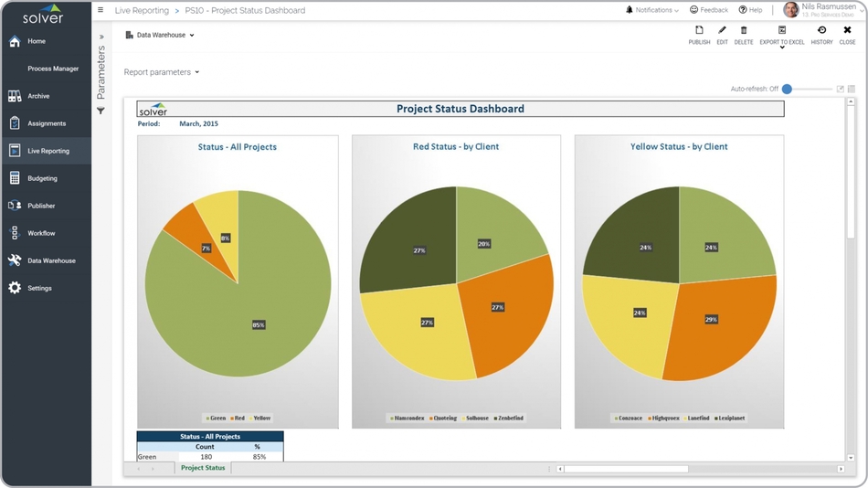Delete the report using trash icon
Screen dimensions: 868x488
pos(744,31)
